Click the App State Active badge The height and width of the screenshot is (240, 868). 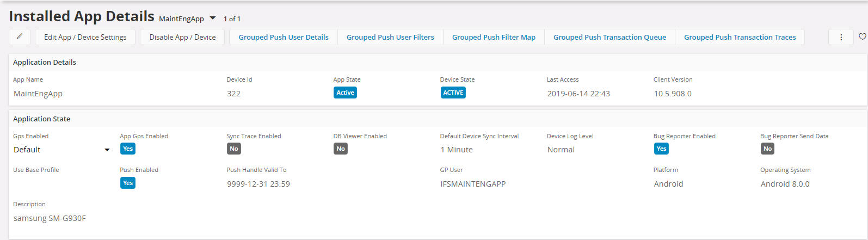(x=345, y=93)
